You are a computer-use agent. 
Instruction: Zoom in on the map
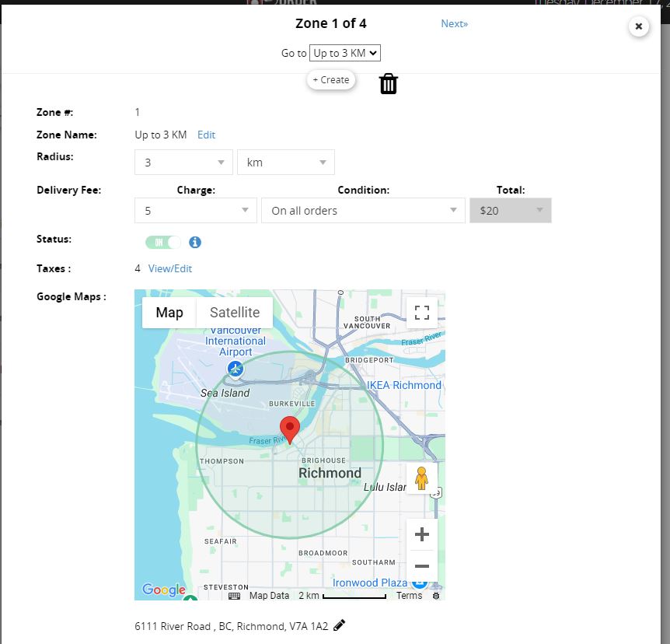422,534
